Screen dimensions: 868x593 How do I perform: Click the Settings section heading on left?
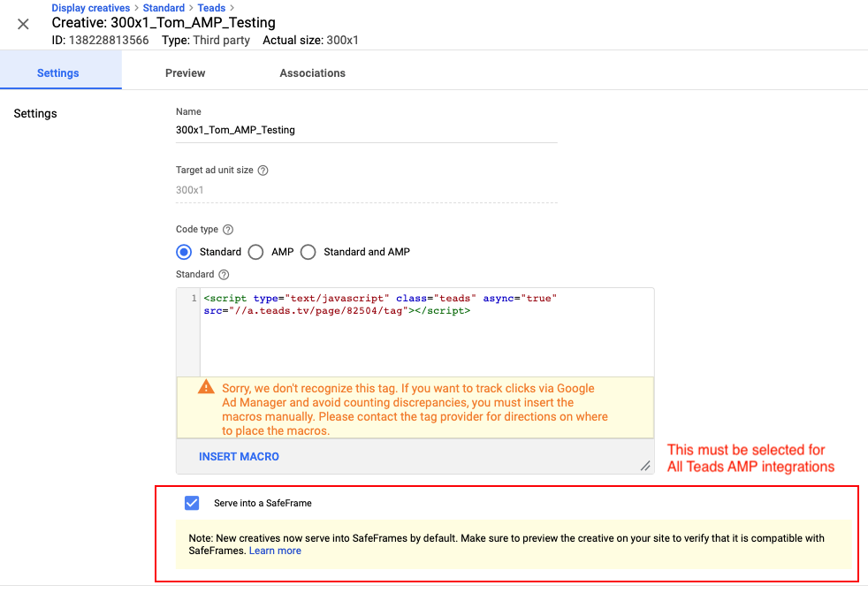click(35, 113)
